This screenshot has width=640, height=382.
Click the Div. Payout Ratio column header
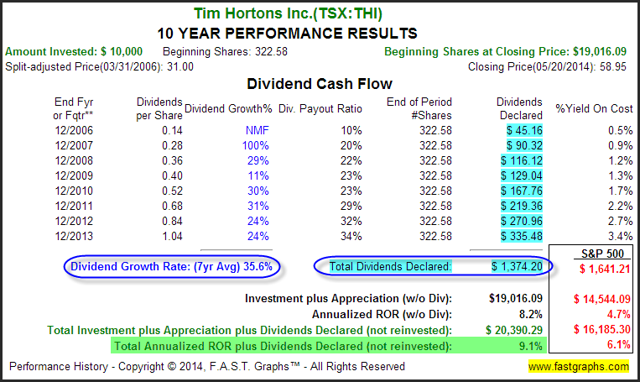[320, 109]
